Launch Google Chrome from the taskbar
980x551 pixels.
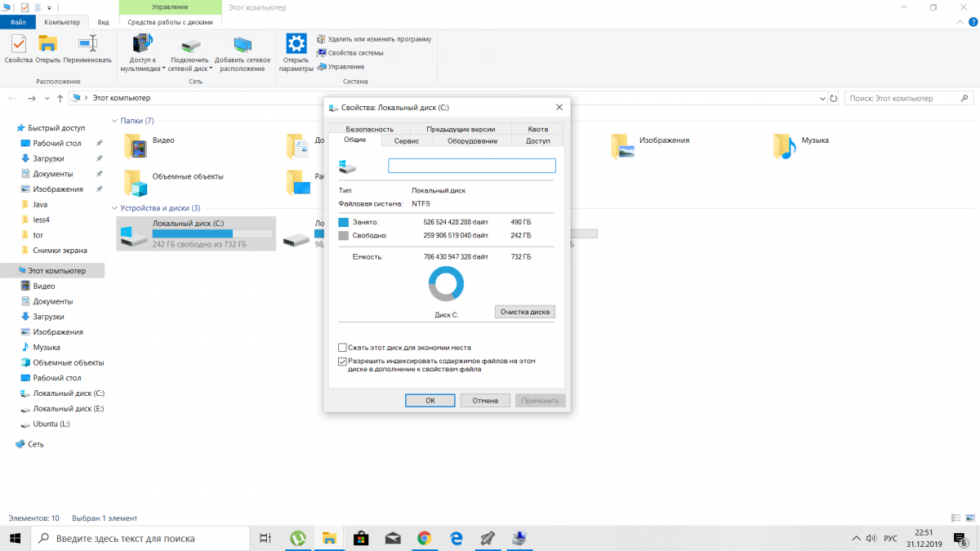pyautogui.click(x=424, y=538)
